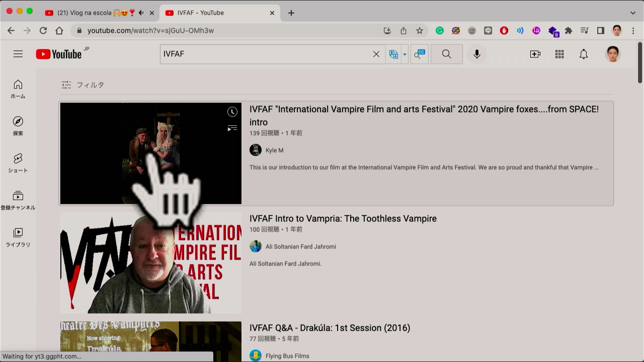Open the create video menu
644x362 pixels.
(535, 54)
